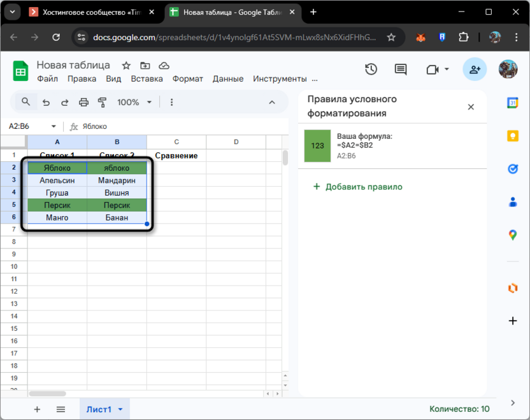The image size is (530, 420).
Task: Click Добавить правило to add a rule
Action: click(x=357, y=187)
